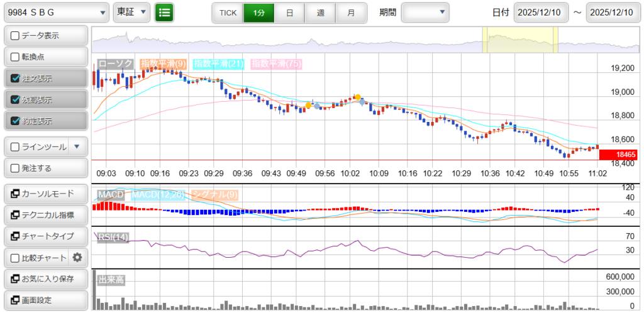Image resolution: width=644 pixels, height=313 pixels.
Task: Open 画面設定 screen settings
Action: tap(45, 300)
